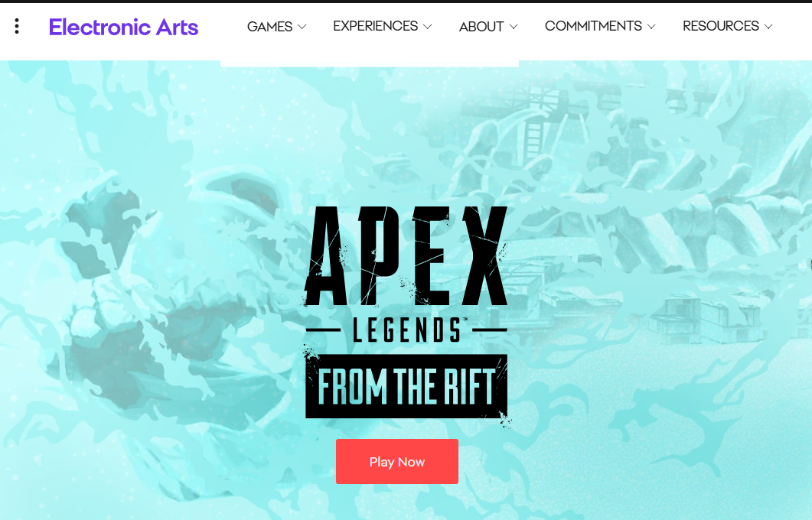Click the dark strip at page top
Screen dimensions: 812x520
coord(406,2)
